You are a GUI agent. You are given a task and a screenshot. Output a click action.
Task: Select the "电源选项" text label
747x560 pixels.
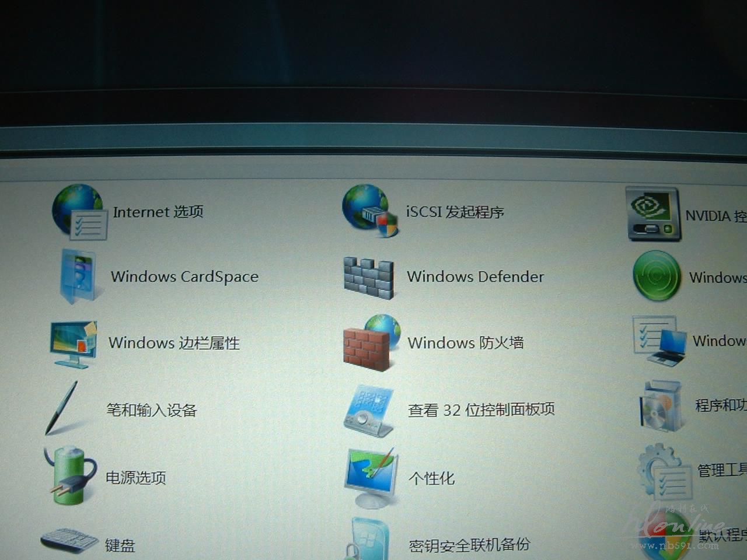135,478
